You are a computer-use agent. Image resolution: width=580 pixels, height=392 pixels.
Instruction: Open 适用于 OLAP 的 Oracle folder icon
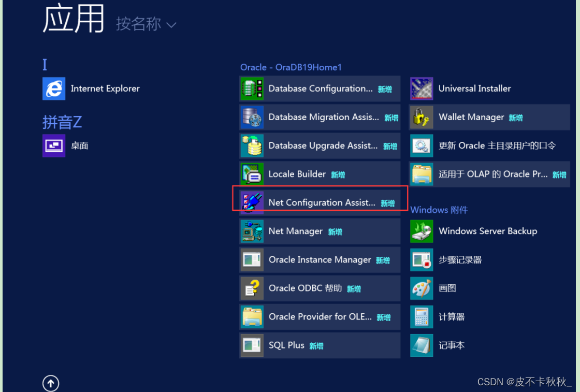coord(422,174)
